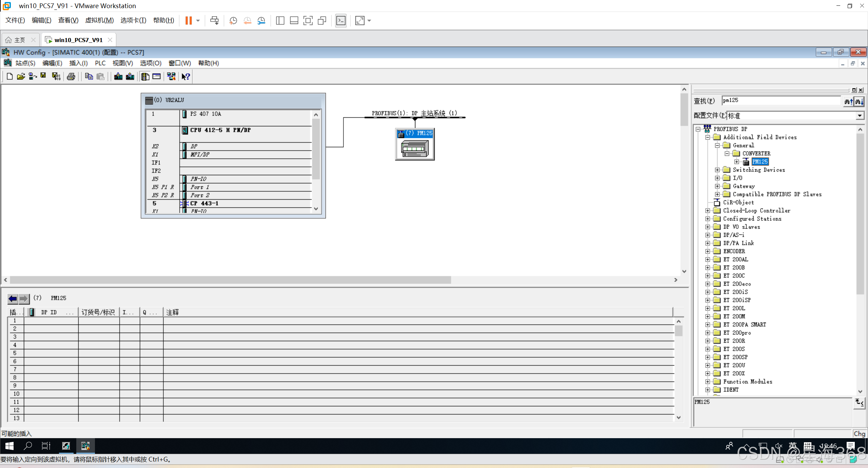This screenshot has height=468, width=868.
Task: Open the 配置文件 profile dropdown
Action: click(860, 116)
